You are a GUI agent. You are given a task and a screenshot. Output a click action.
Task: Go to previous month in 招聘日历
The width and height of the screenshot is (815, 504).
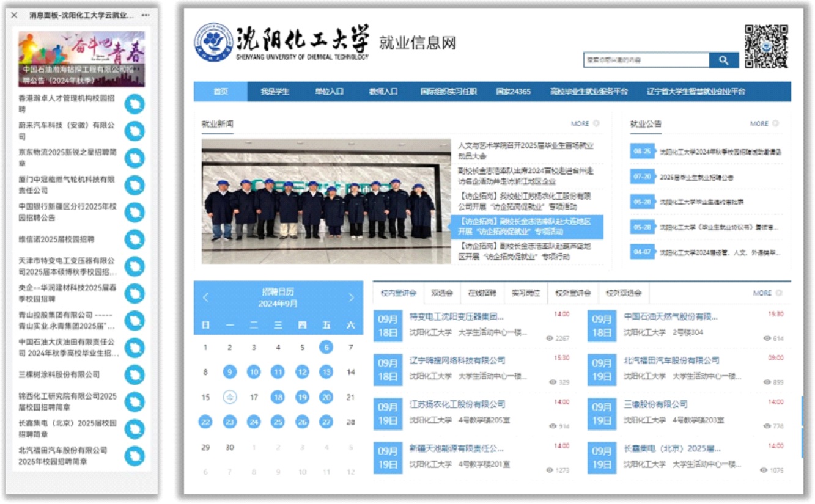pyautogui.click(x=205, y=298)
